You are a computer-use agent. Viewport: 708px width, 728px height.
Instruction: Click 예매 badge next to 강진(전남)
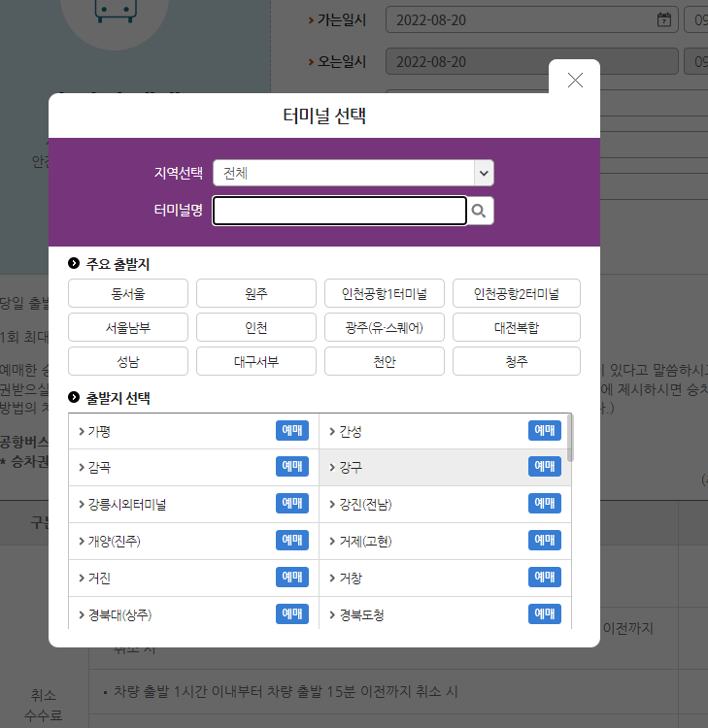(x=545, y=503)
